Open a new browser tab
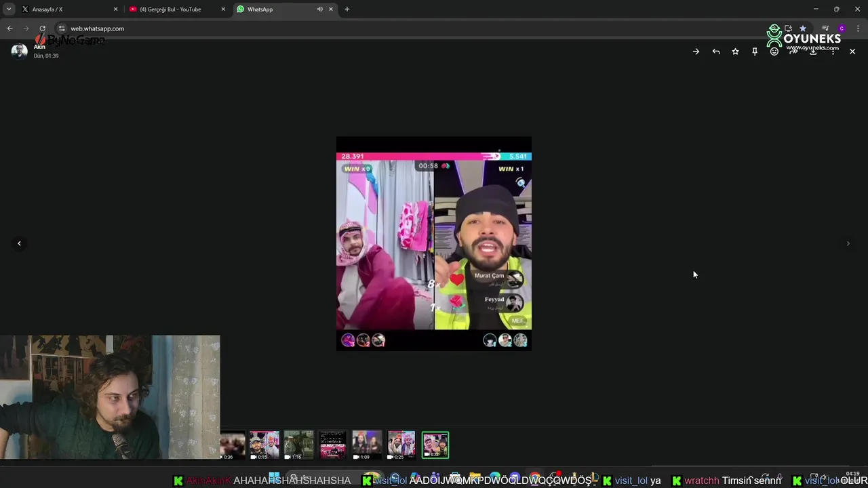This screenshot has height=488, width=868. tap(347, 9)
